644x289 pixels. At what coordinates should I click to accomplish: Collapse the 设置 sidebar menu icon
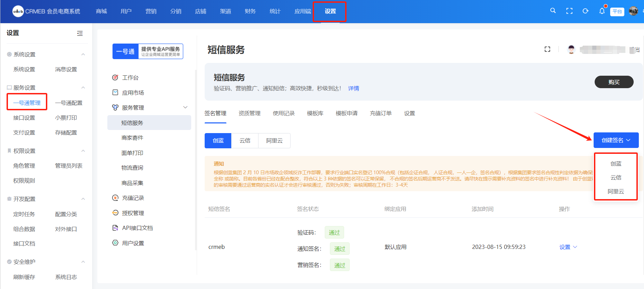pyautogui.click(x=80, y=33)
